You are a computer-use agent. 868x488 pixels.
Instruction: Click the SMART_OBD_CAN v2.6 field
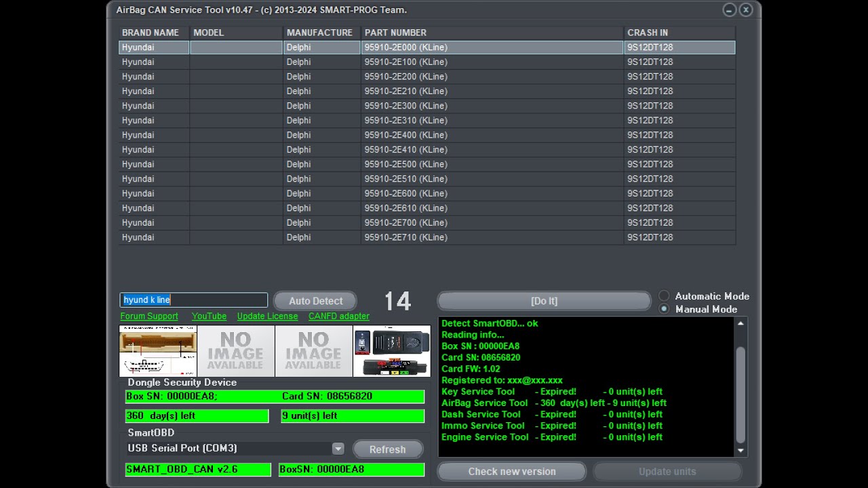(x=198, y=470)
